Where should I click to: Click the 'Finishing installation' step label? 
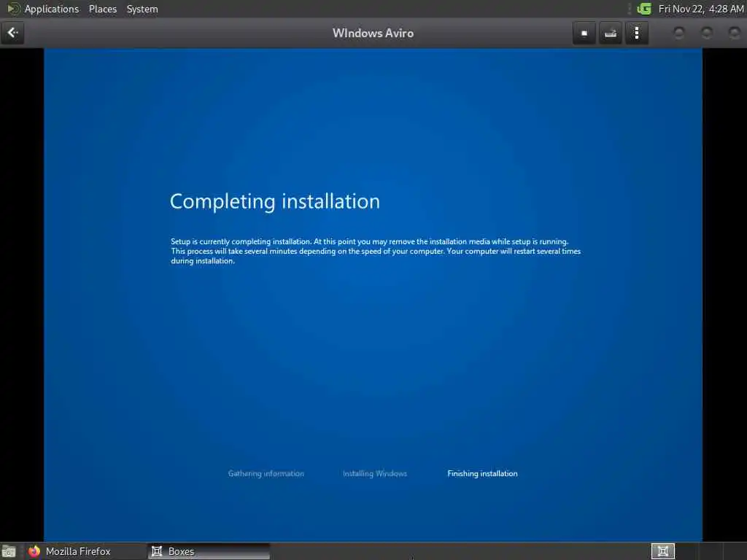tap(482, 473)
